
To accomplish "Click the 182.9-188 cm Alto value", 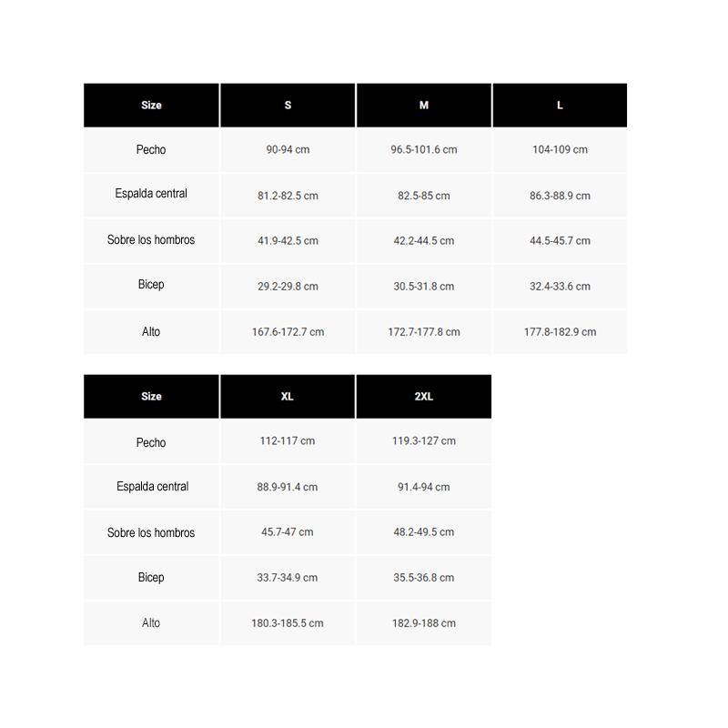I will tap(423, 623).
